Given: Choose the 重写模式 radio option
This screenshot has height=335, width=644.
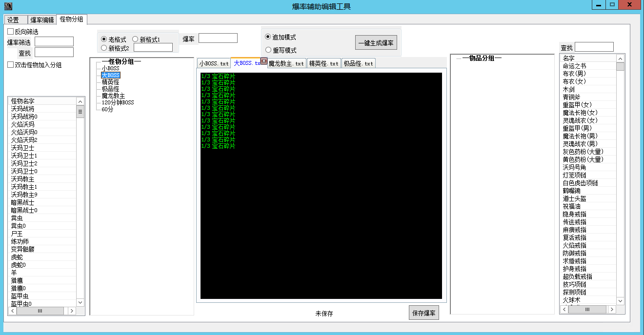Looking at the screenshot, I should tap(268, 50).
